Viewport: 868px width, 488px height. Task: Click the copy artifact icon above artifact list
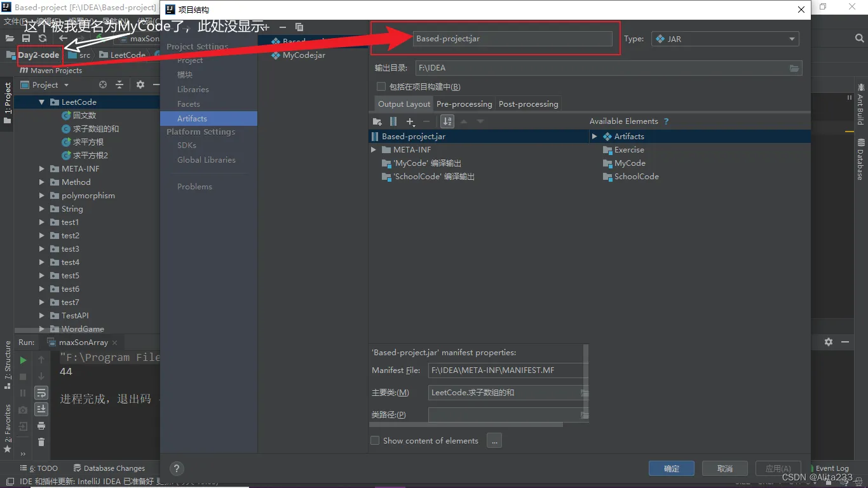pyautogui.click(x=299, y=27)
